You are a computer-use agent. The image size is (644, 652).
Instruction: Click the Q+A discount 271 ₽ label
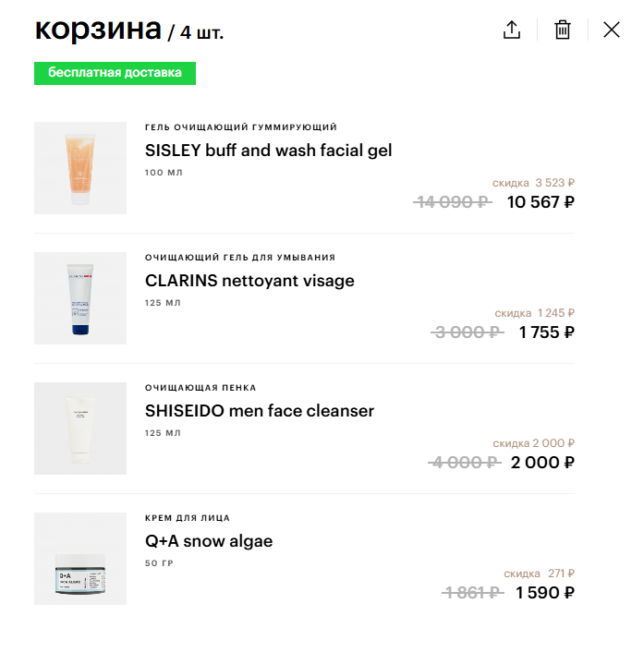[539, 574]
